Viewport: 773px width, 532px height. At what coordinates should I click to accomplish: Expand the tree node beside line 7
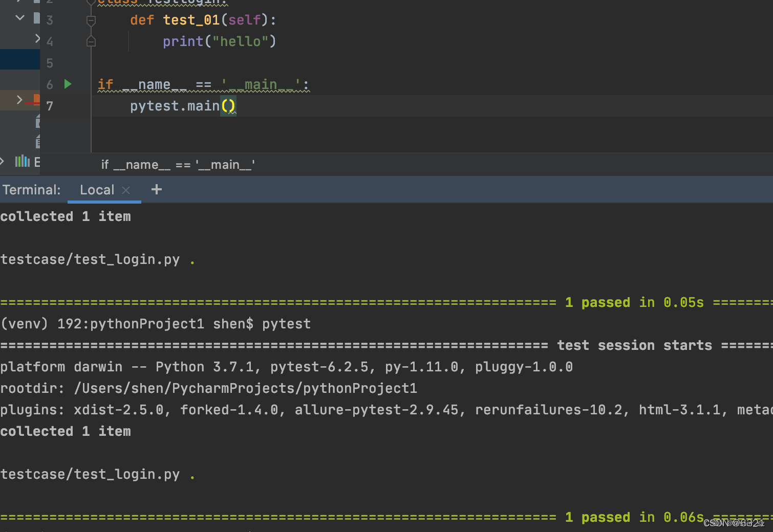point(19,99)
